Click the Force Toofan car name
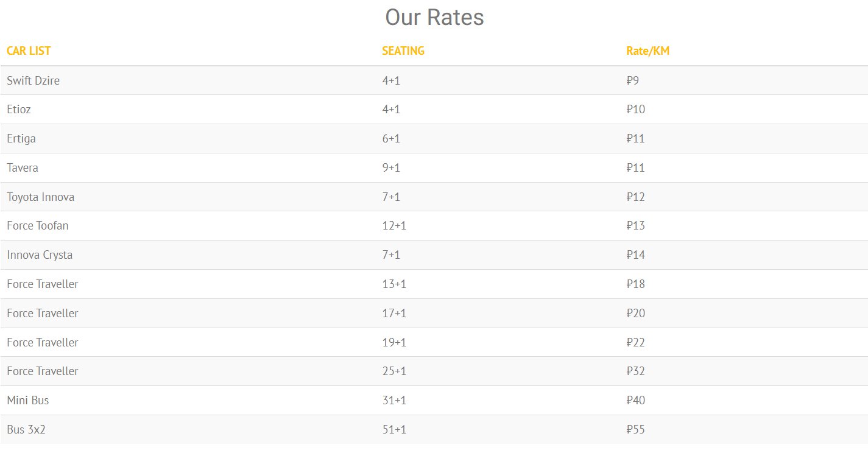 (38, 226)
